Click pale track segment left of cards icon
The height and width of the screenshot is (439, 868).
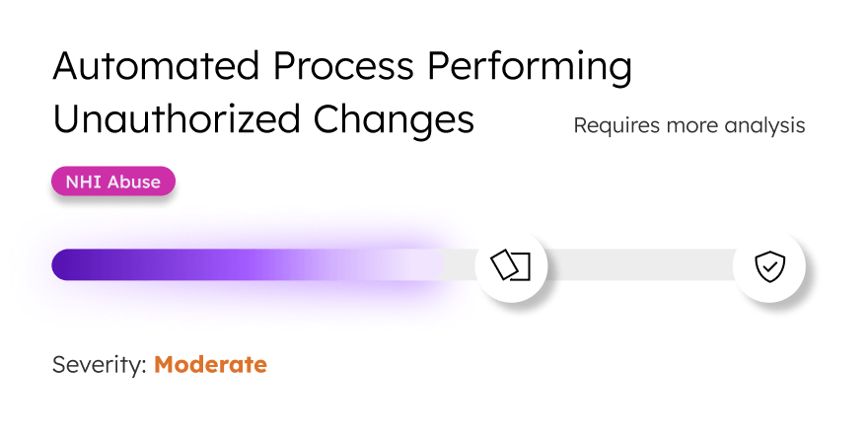tap(461, 265)
